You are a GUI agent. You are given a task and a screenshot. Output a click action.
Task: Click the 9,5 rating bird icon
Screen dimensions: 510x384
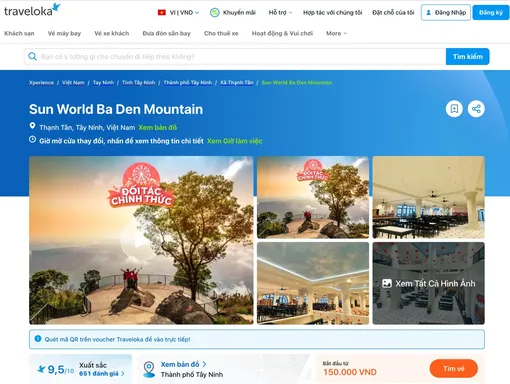pyautogui.click(x=41, y=369)
